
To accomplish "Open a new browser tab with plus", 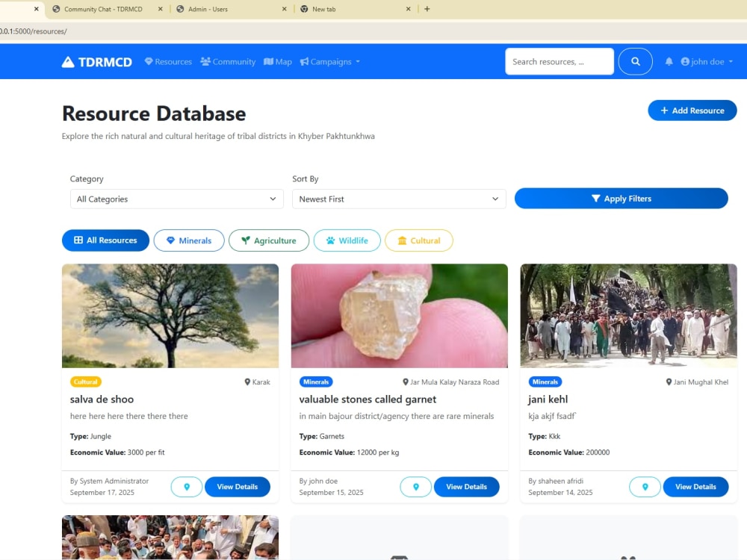I will coord(427,9).
